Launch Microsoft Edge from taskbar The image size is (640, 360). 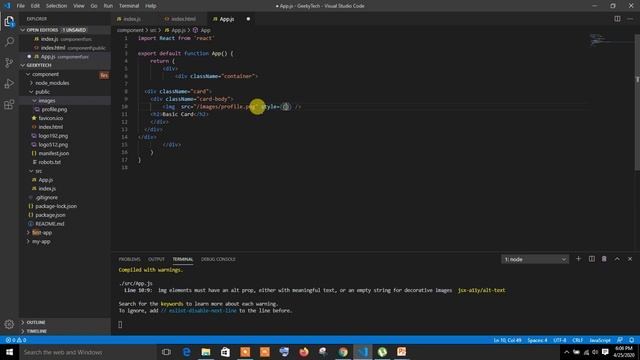(x=186, y=352)
